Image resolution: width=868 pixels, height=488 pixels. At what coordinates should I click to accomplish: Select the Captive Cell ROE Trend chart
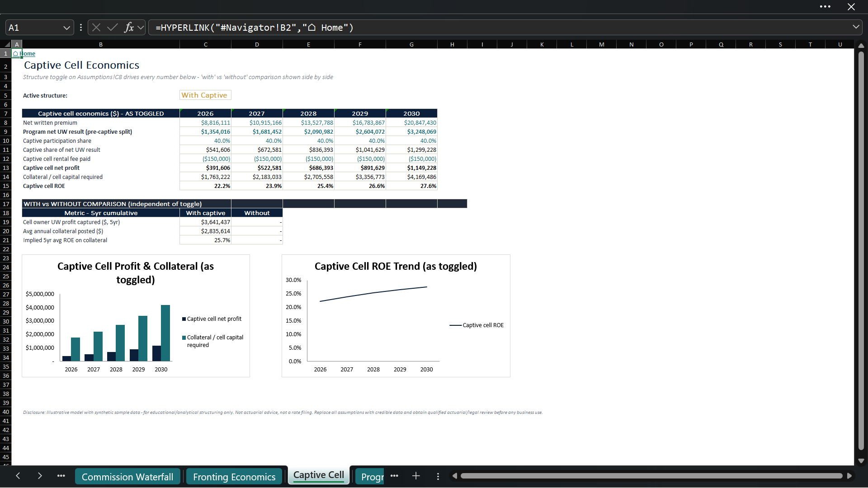pyautogui.click(x=396, y=316)
